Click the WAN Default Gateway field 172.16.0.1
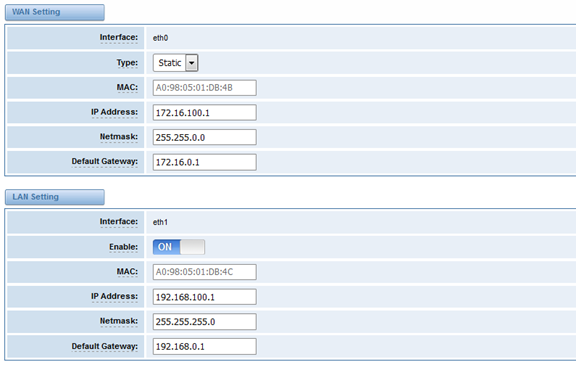Viewport: 576px width, 370px height. click(205, 162)
